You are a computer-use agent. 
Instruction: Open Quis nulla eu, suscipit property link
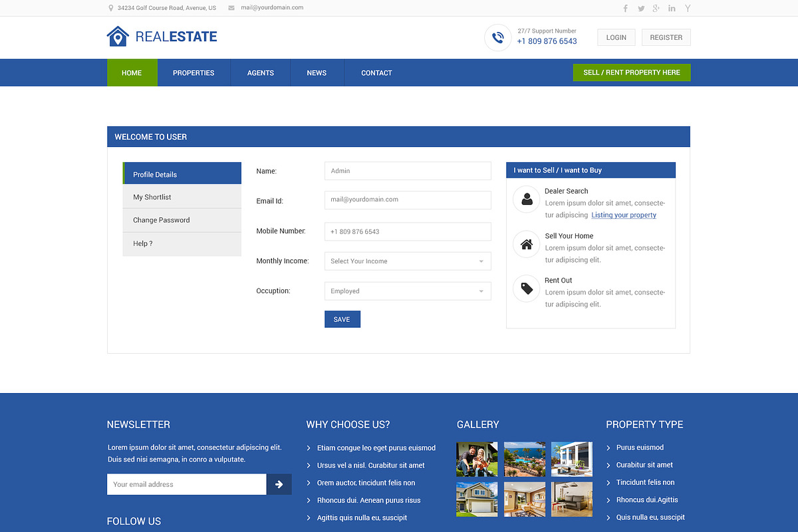(x=650, y=517)
